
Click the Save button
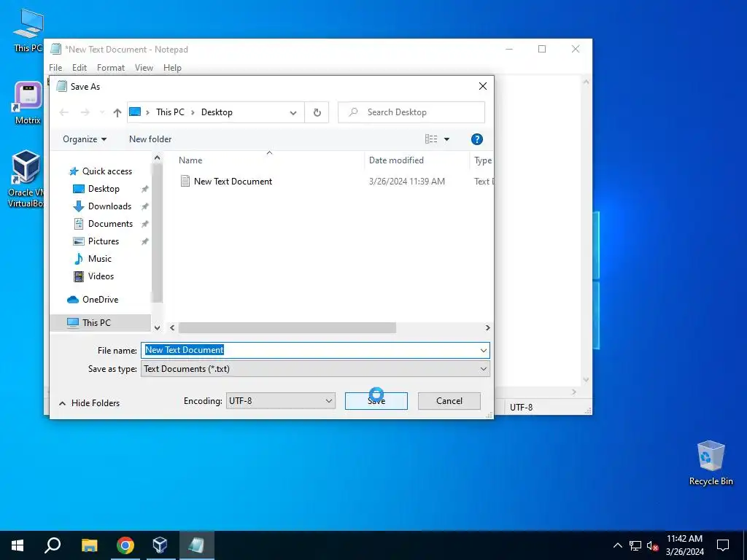(x=376, y=401)
